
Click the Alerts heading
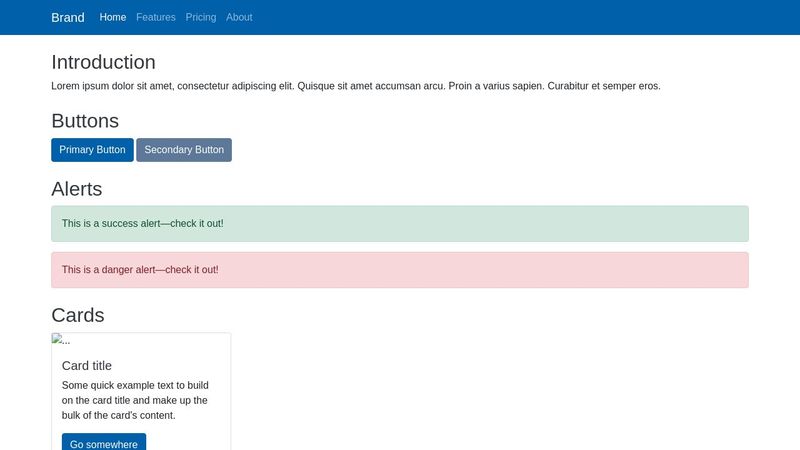point(77,189)
